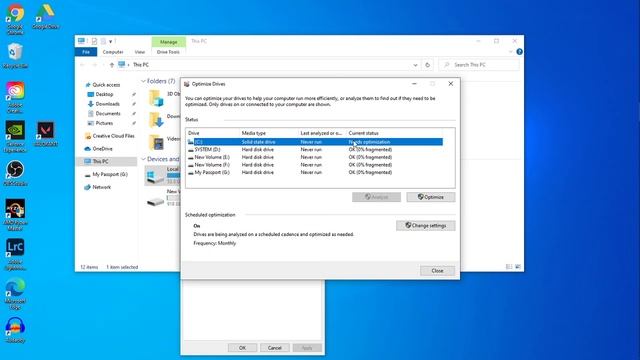Open address bar history dropdown

(415, 65)
